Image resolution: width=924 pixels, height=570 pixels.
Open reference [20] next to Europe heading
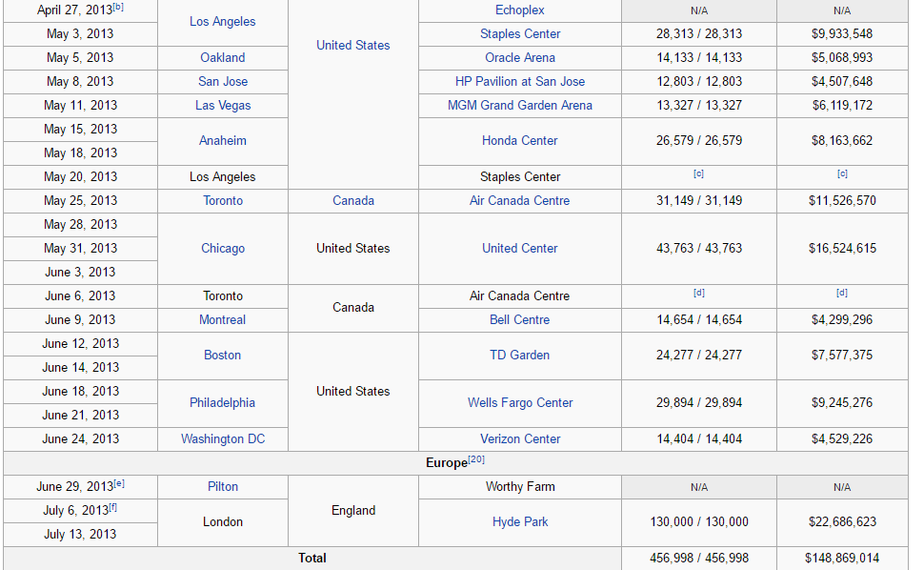point(476,459)
